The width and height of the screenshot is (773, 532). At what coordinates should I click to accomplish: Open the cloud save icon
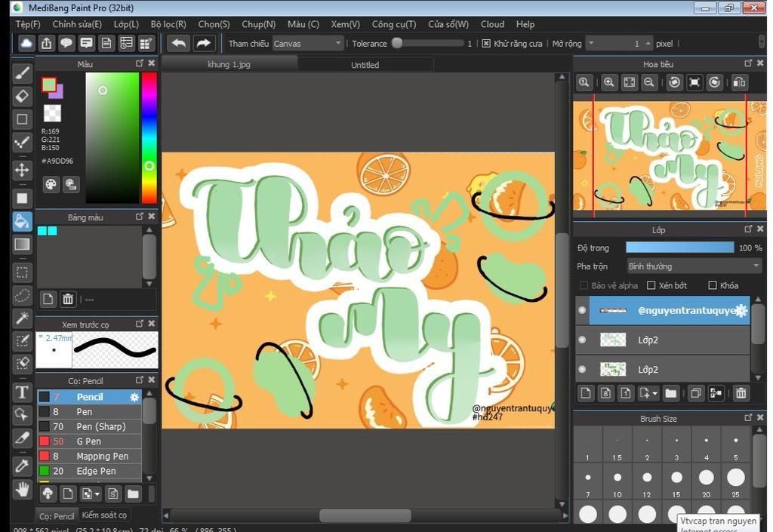point(26,43)
